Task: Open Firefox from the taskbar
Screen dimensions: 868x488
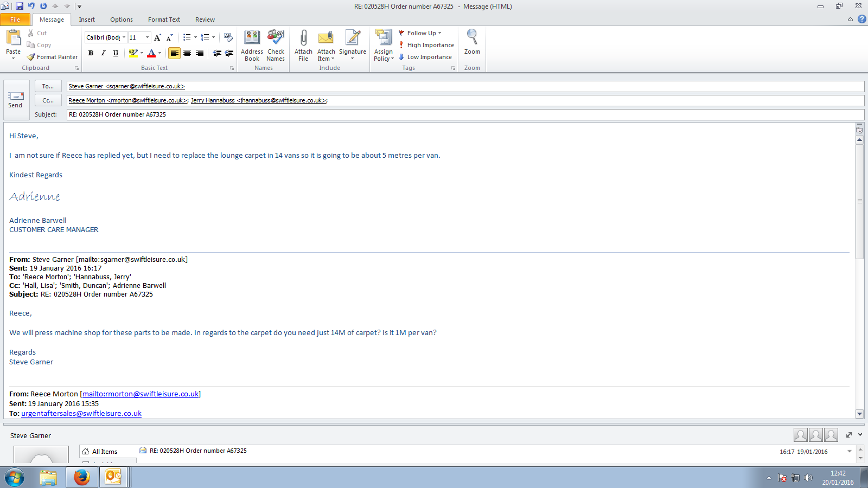Action: point(82,477)
